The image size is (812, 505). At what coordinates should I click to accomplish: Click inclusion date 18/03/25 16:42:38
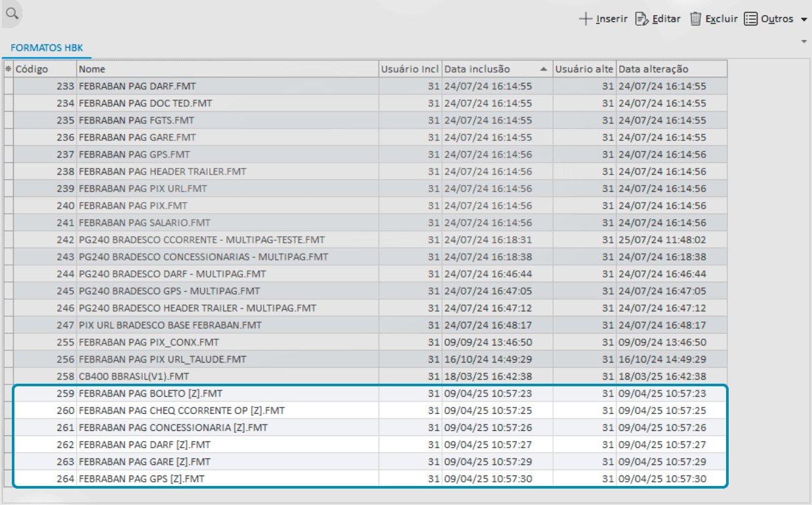(497, 376)
